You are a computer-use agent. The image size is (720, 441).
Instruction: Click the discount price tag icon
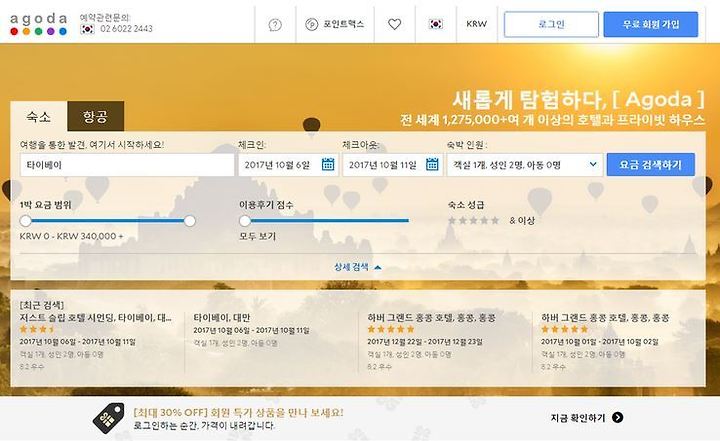click(109, 418)
